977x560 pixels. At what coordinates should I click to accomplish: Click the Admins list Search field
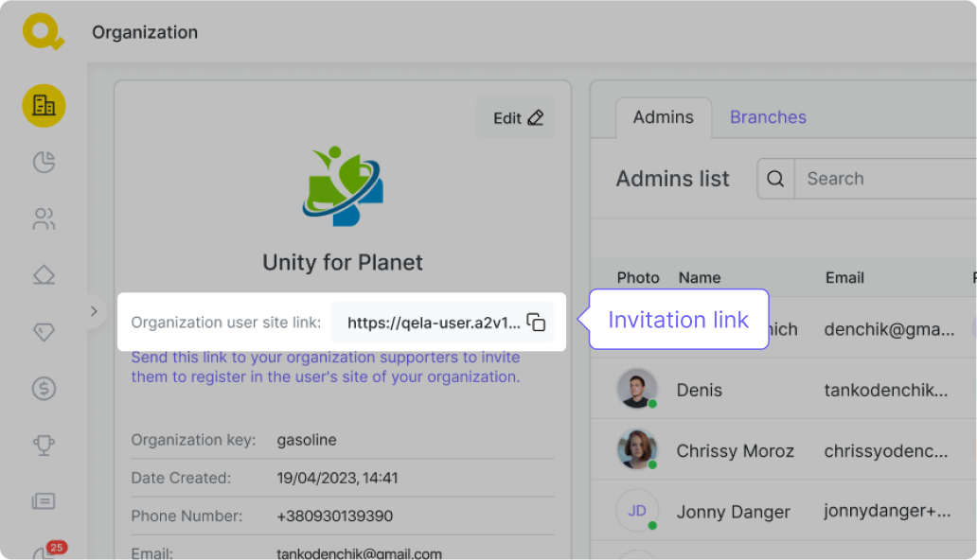[880, 179]
